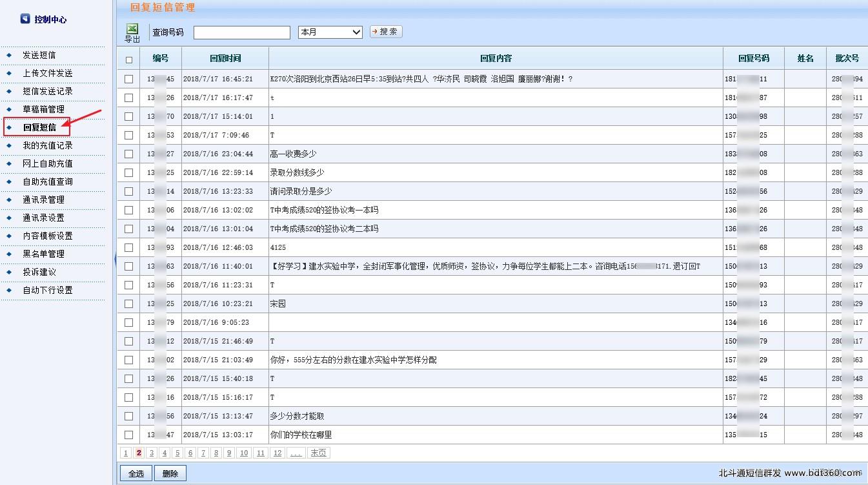868x485 pixels.
Task: Check the row with 你们的学校在哪里
Action: (129, 435)
